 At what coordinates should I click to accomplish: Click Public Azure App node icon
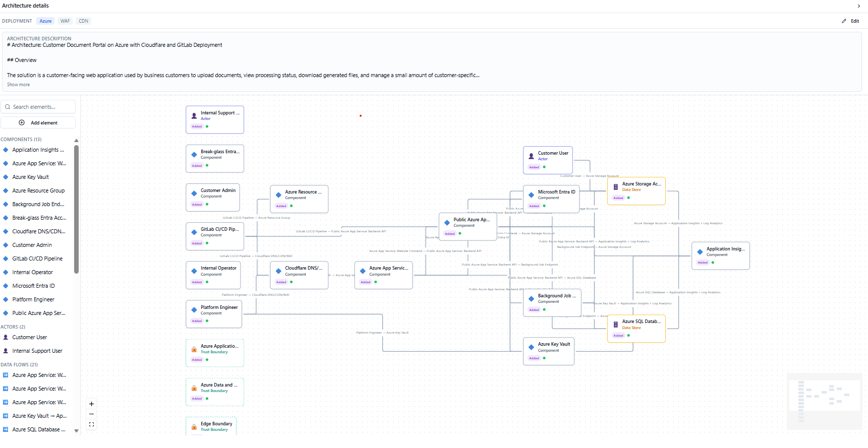pyautogui.click(x=447, y=222)
